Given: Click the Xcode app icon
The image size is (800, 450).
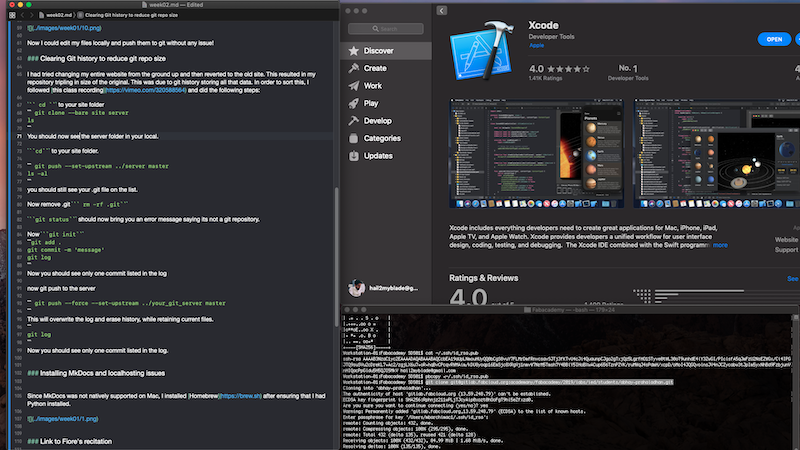Looking at the screenshot, I should (x=482, y=51).
